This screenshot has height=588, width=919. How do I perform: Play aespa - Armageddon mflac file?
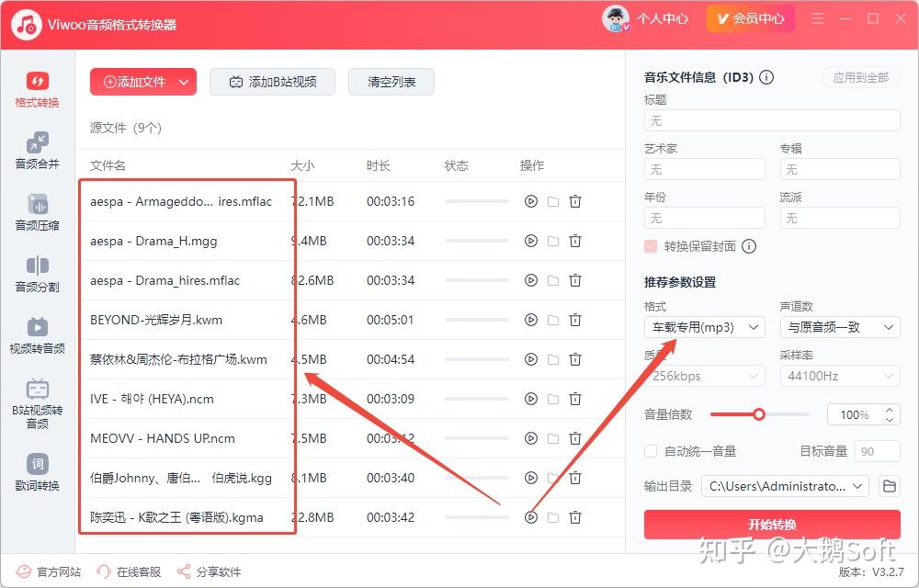[531, 201]
